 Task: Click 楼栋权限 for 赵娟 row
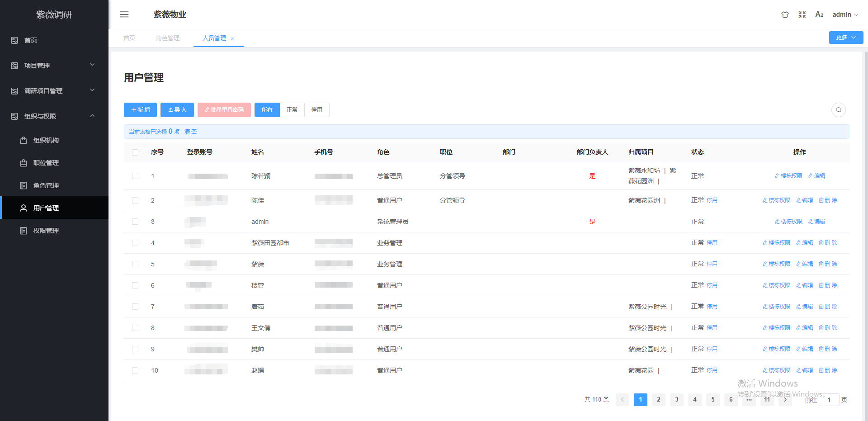[x=777, y=370]
